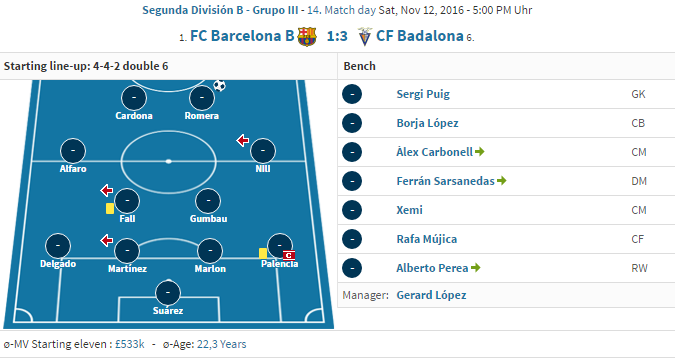Open the FC Barcelona B team link
Screen dimensions: 675x363
point(242,36)
